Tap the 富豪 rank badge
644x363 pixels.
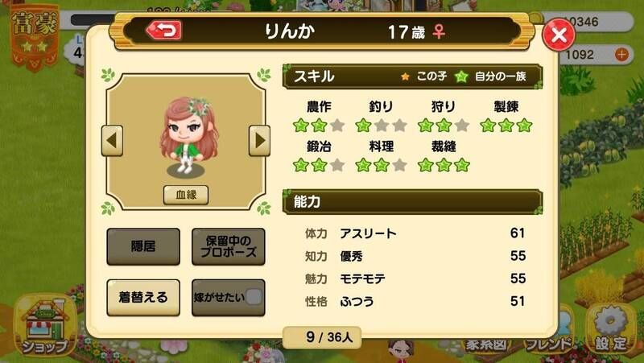[x=35, y=37]
